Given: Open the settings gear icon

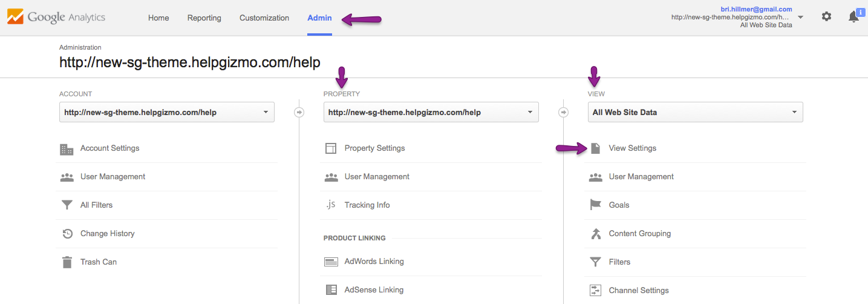Looking at the screenshot, I should click(x=826, y=17).
